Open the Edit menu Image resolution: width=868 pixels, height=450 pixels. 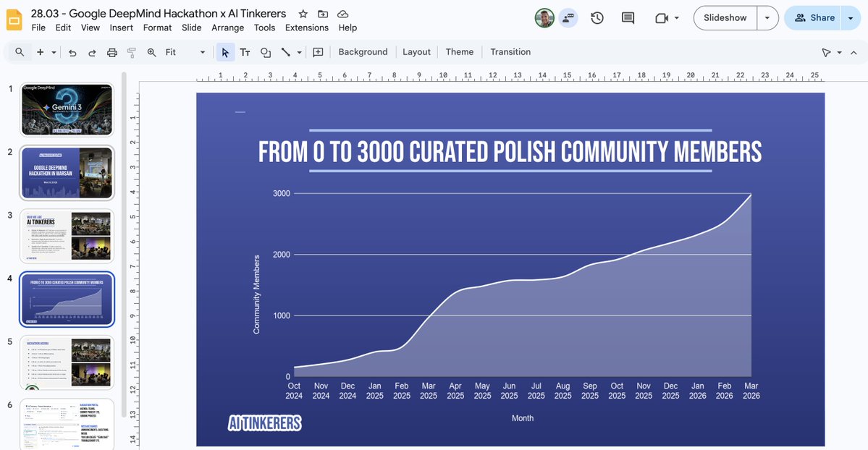click(x=63, y=27)
